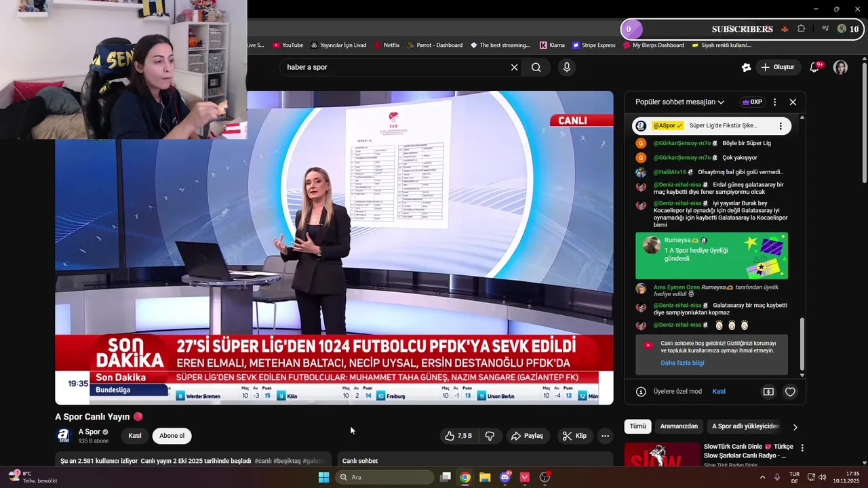The image size is (868, 488).
Task: Click the Oluştur create button
Action: [777, 67]
